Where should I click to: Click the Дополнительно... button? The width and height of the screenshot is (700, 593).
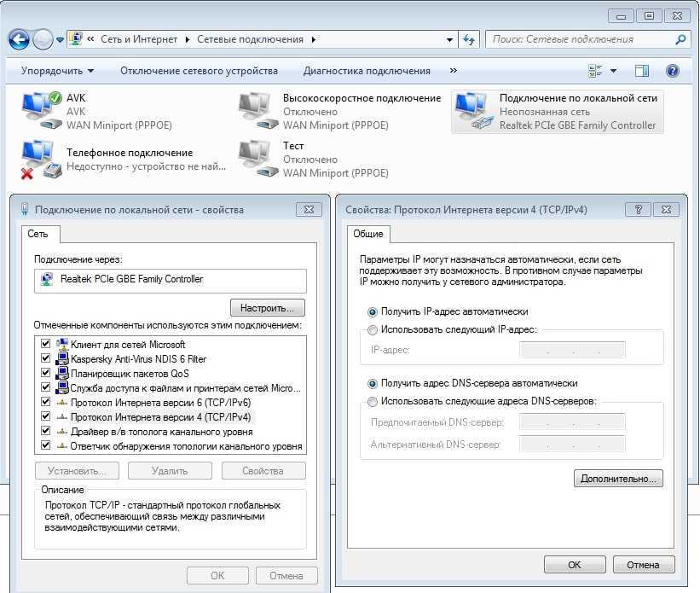click(618, 479)
